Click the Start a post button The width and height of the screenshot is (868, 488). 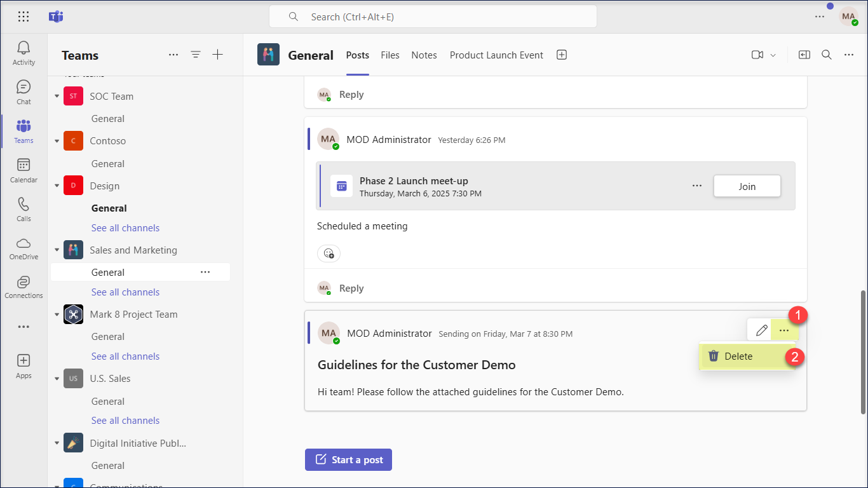coord(348,459)
